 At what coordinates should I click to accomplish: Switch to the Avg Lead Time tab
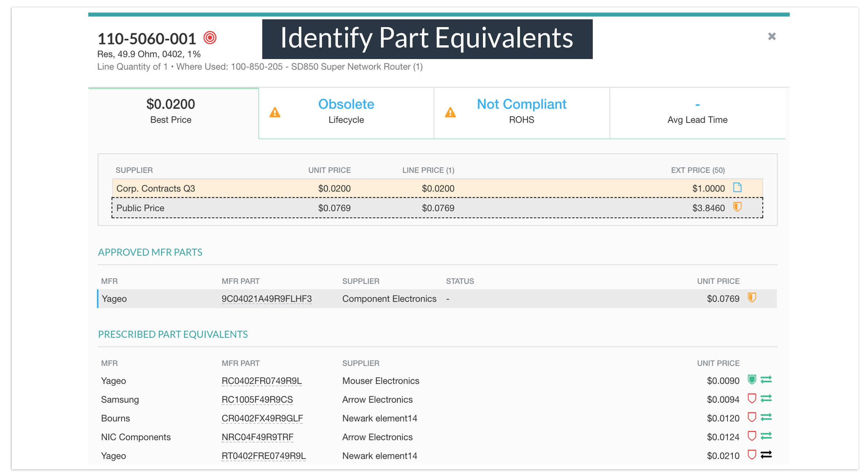click(x=697, y=113)
